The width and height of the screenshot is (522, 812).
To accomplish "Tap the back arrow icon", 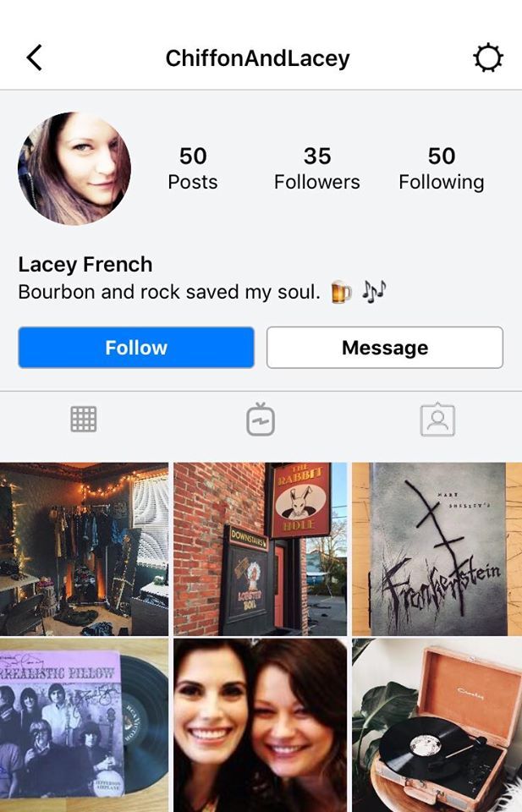I will [x=34, y=58].
